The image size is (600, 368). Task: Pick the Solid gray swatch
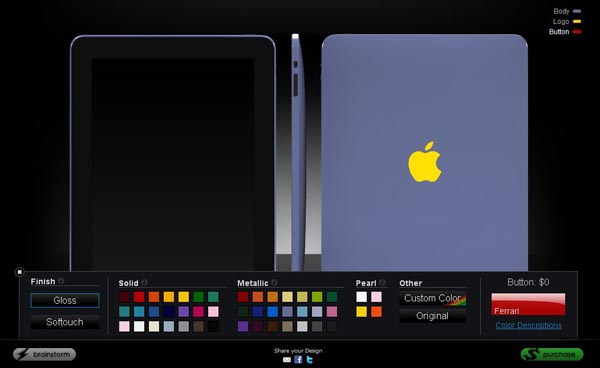coord(184,327)
